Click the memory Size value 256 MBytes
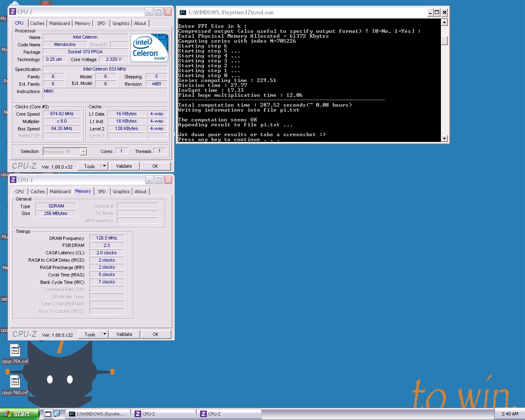 pos(56,213)
